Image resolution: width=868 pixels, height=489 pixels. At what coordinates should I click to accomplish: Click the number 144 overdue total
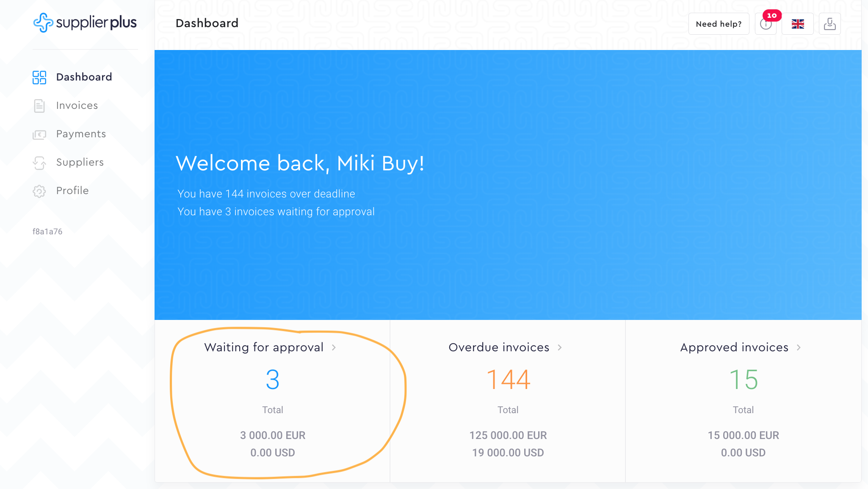508,379
